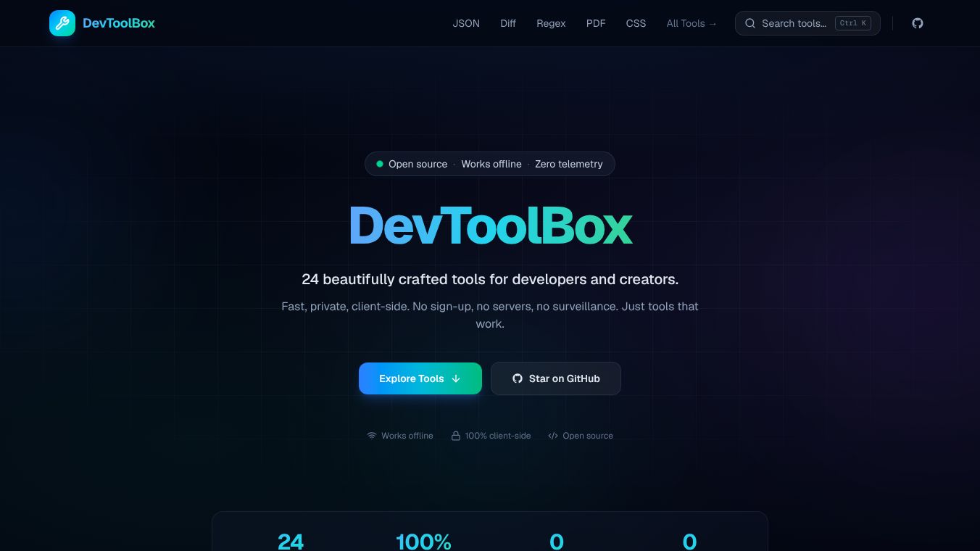Image resolution: width=980 pixels, height=551 pixels.
Task: Click the GitHub icon in Star on GitHub
Action: point(518,378)
